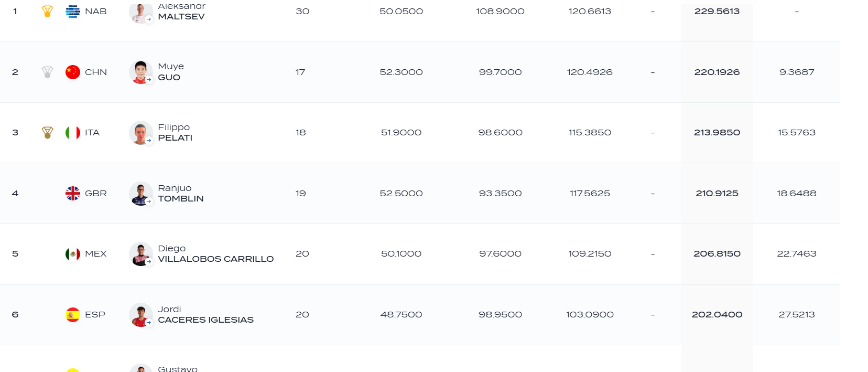This screenshot has width=868, height=372.
Task: Open Jordi CACERES IGLESIAS profile link
Action: point(206,314)
